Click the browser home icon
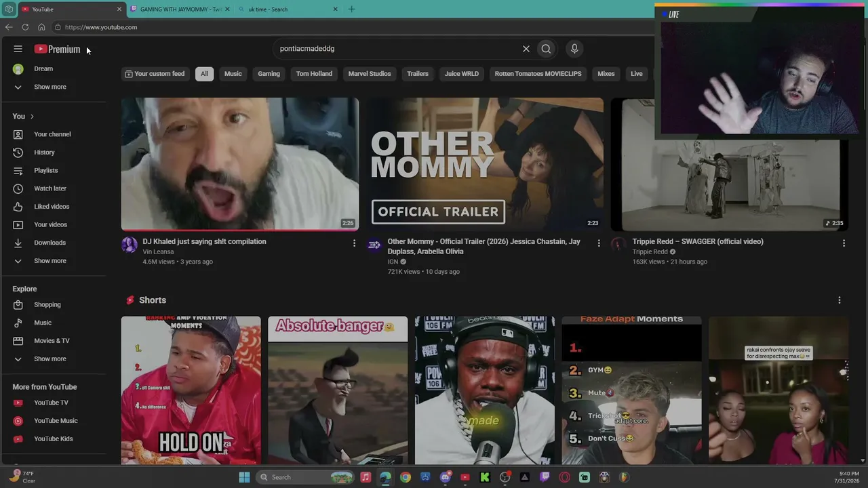The width and height of the screenshot is (868, 488). (x=41, y=27)
